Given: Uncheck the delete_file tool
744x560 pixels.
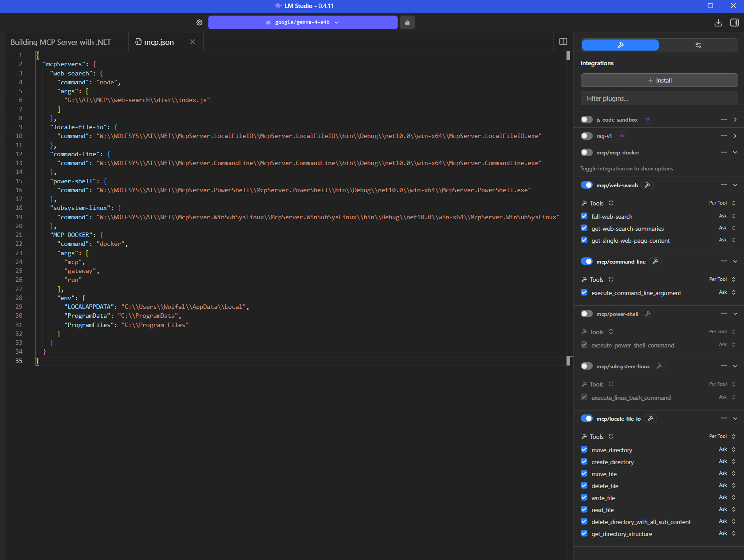Looking at the screenshot, I should 584,485.
